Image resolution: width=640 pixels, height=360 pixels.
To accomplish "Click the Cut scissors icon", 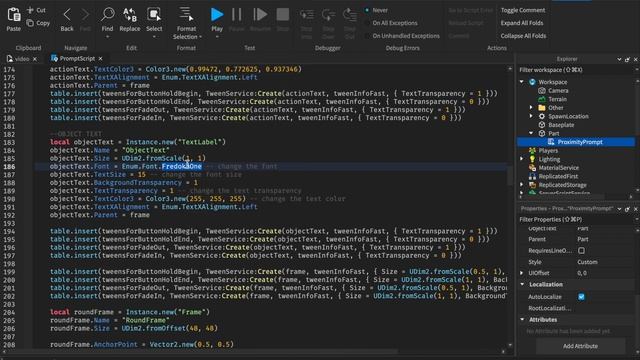I will click(30, 10).
